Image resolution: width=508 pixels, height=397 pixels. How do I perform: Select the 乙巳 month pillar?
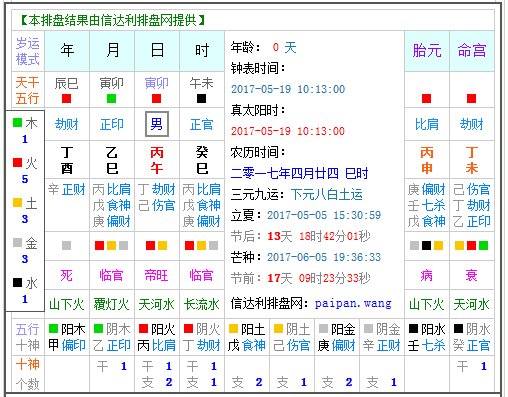112,160
